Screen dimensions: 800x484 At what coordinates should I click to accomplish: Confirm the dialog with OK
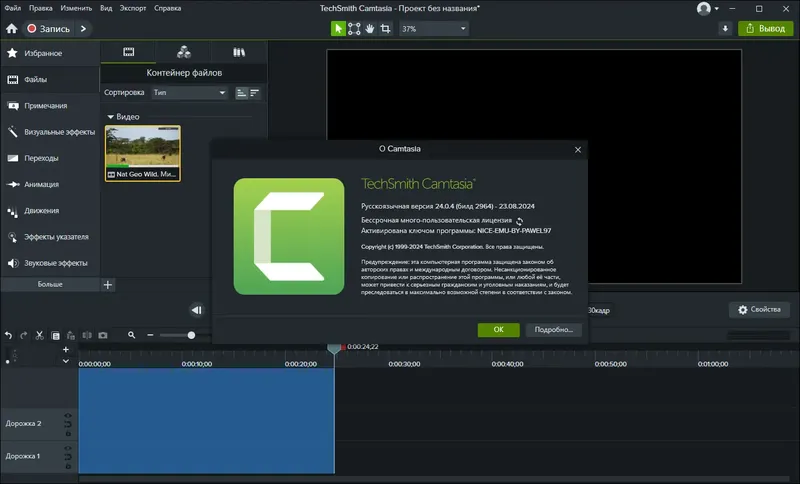pyautogui.click(x=498, y=329)
